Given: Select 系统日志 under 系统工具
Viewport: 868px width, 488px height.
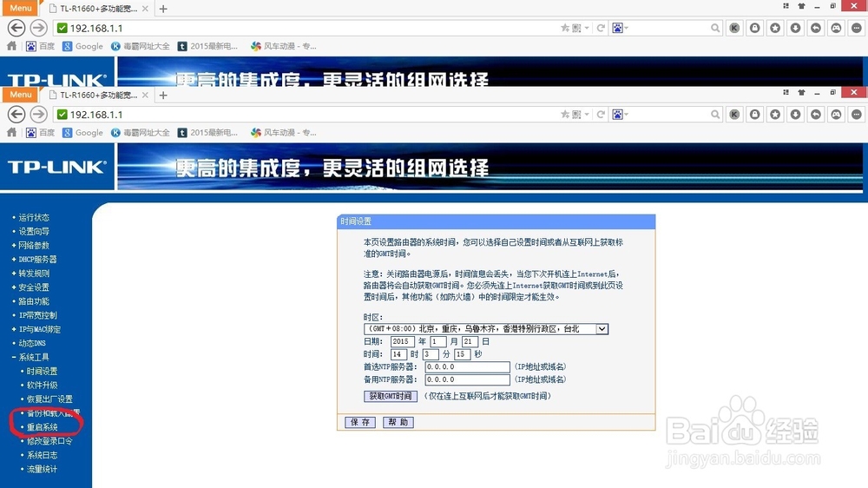Looking at the screenshot, I should click(42, 455).
